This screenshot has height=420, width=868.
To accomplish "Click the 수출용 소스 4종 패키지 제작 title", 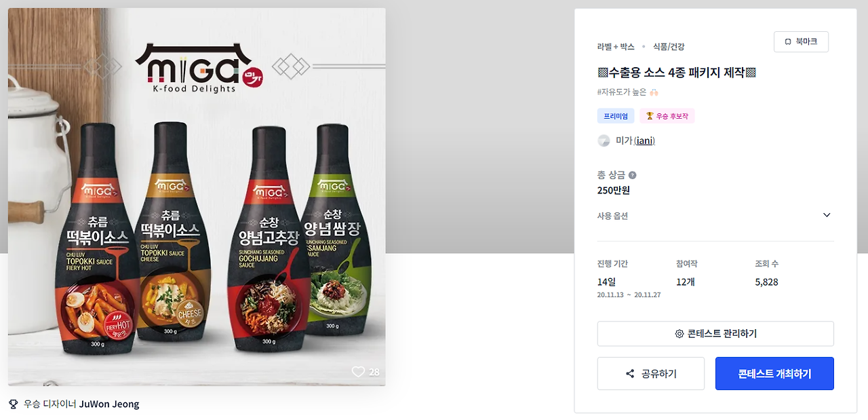I will point(677,73).
